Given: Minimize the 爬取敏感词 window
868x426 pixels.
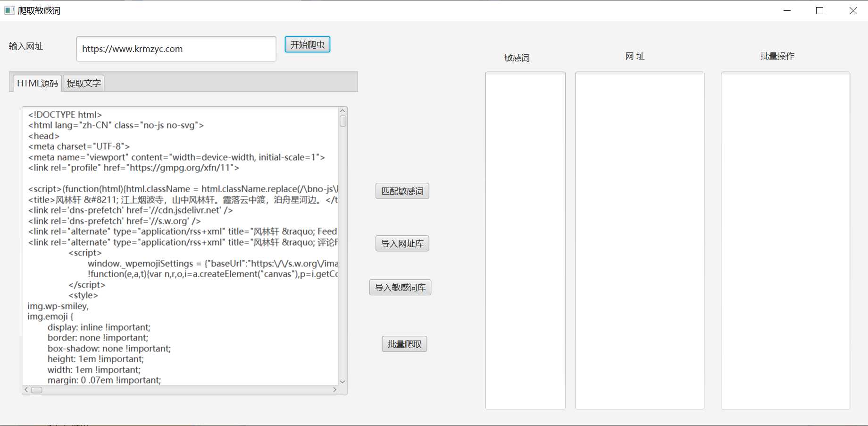Looking at the screenshot, I should (x=787, y=10).
